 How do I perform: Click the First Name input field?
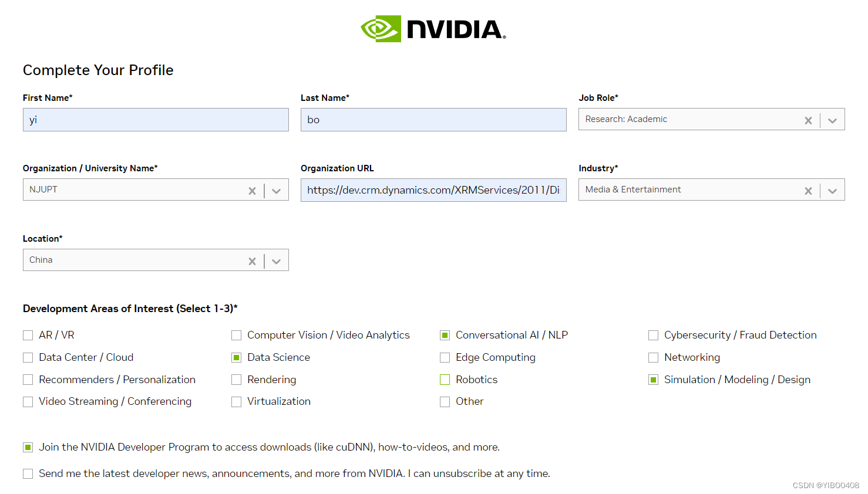156,120
